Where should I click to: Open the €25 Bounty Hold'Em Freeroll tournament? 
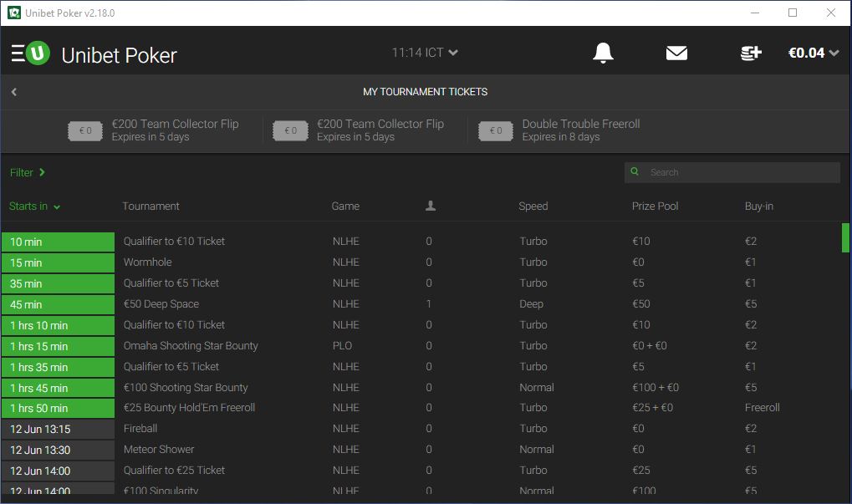[x=189, y=408]
